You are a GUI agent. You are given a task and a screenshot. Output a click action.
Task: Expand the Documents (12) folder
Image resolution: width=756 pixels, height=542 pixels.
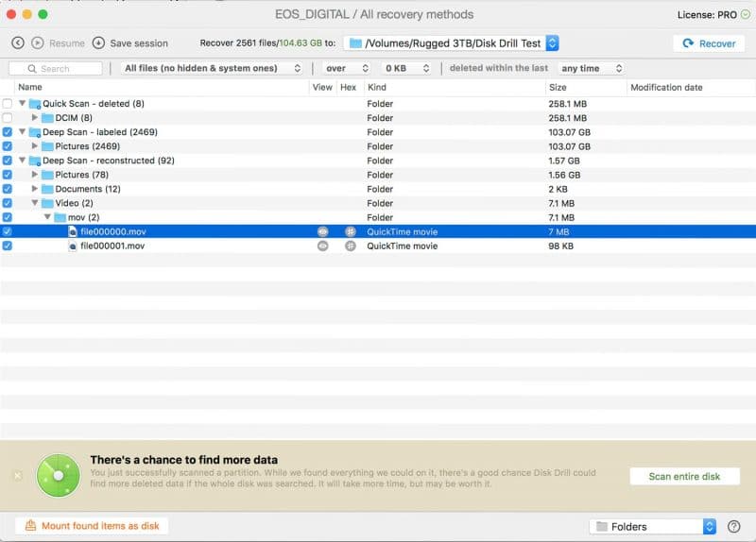pyautogui.click(x=35, y=188)
